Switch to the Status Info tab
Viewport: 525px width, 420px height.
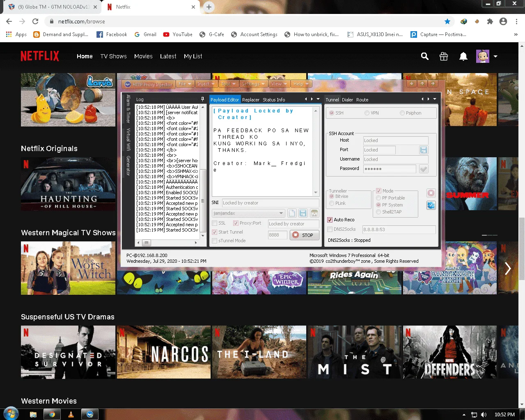[274, 100]
